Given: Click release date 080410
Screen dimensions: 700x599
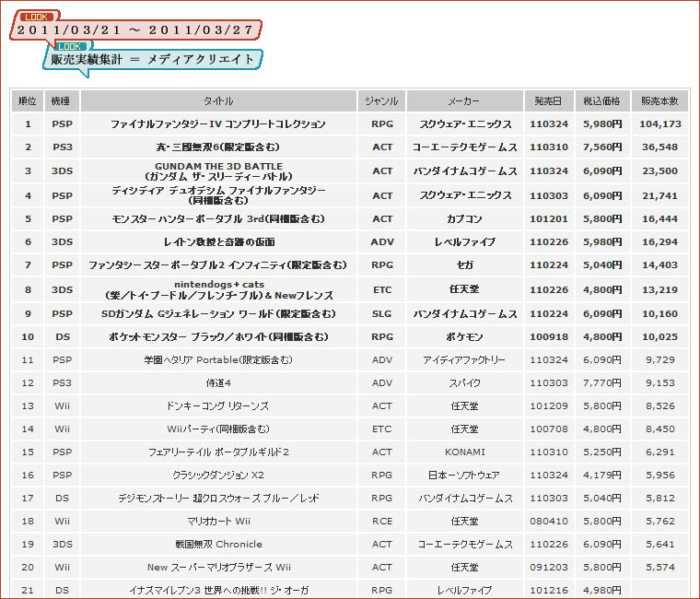Looking at the screenshot, I should 549,522.
